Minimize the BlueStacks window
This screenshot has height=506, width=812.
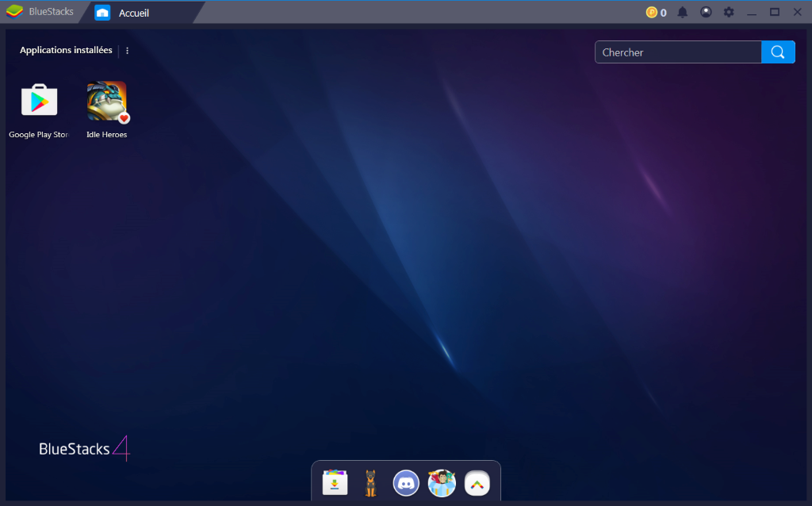pyautogui.click(x=752, y=13)
